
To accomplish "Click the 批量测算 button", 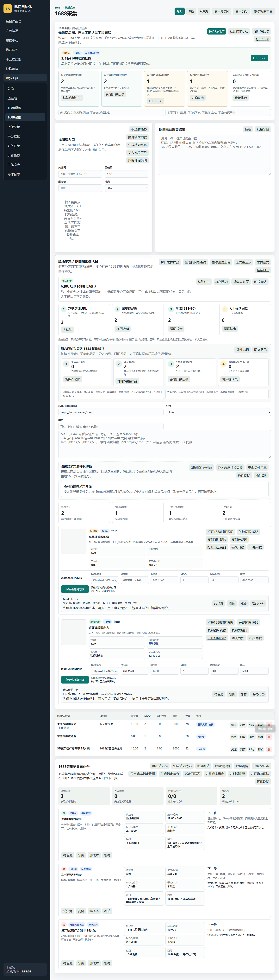I will tap(263, 129).
